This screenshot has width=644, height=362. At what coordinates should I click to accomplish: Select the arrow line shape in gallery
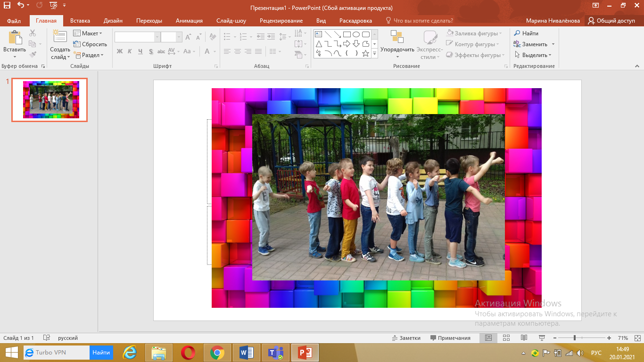[x=337, y=34]
